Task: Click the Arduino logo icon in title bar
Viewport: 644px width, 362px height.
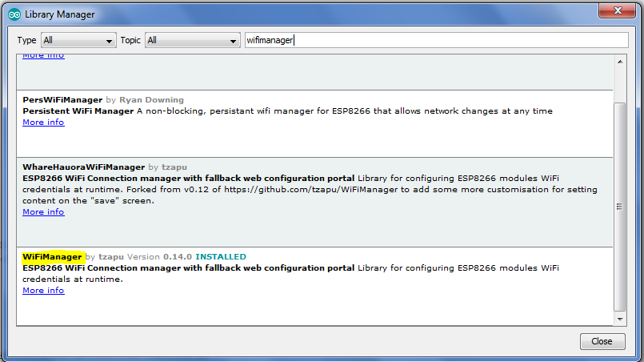Action: pos(14,14)
